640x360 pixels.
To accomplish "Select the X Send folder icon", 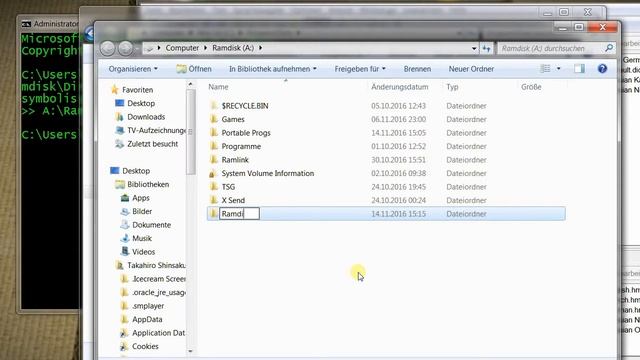I will point(213,200).
